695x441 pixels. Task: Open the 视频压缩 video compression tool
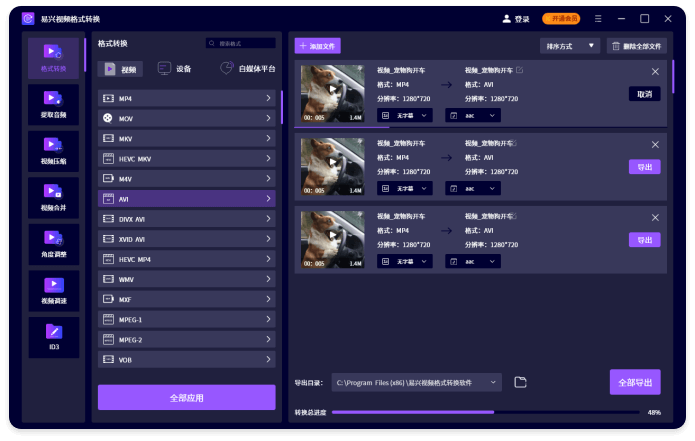tap(54, 151)
